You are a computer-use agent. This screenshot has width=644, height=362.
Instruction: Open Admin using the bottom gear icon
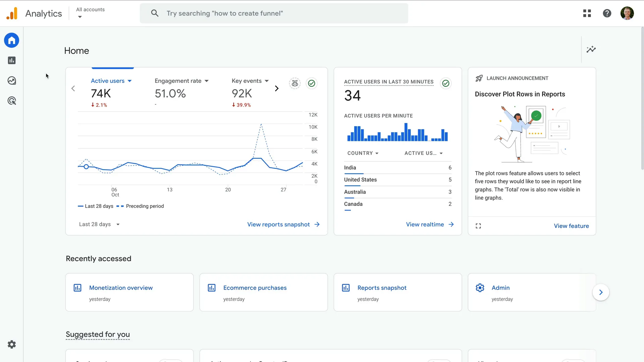[x=12, y=344]
